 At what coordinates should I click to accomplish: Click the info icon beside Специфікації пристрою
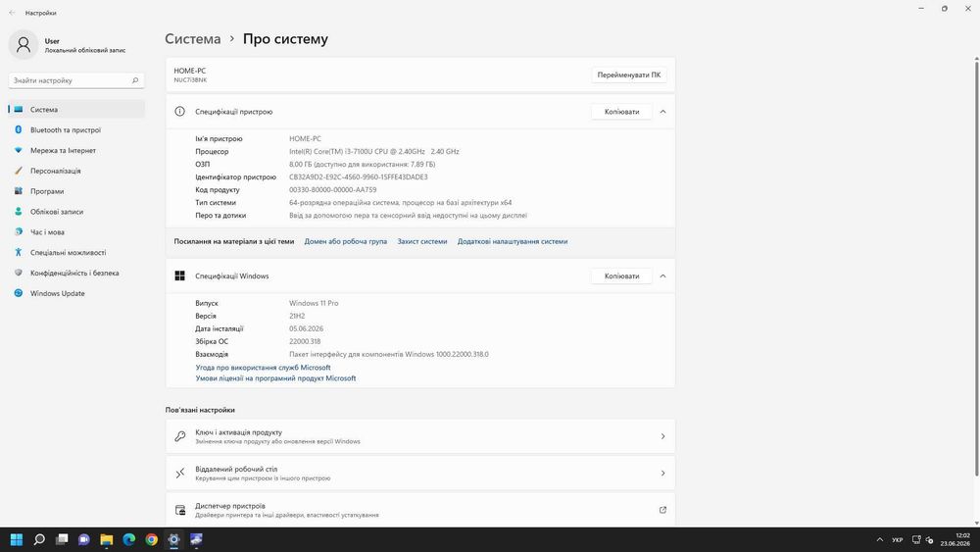(180, 111)
